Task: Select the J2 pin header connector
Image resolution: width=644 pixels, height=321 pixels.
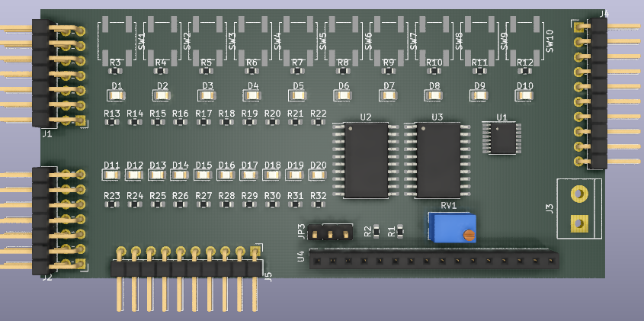Action: 47,220
